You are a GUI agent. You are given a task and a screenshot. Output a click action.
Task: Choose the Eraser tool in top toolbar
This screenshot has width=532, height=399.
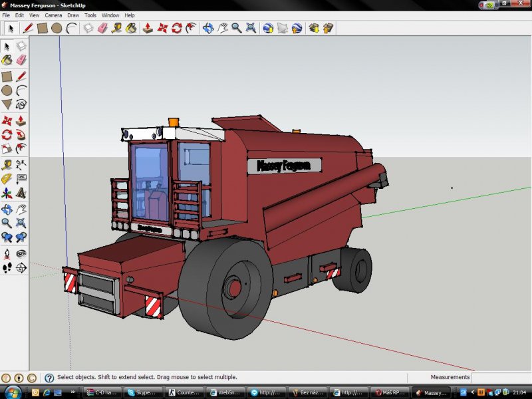[102, 28]
